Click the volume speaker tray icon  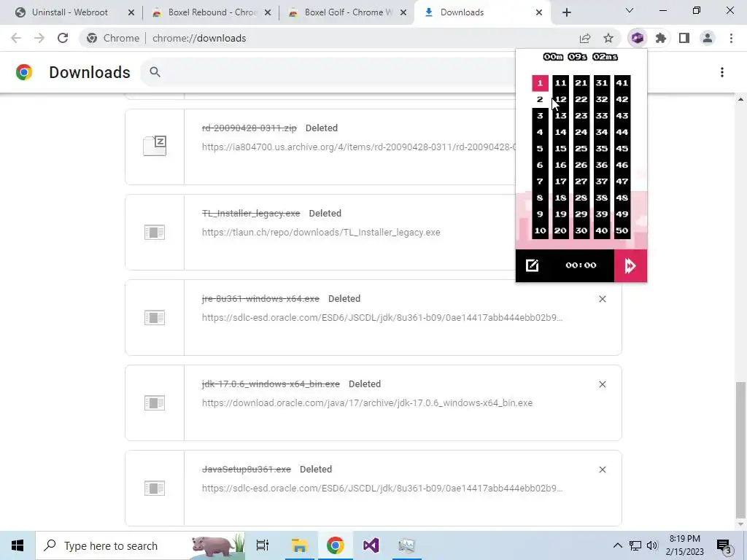[x=652, y=545]
